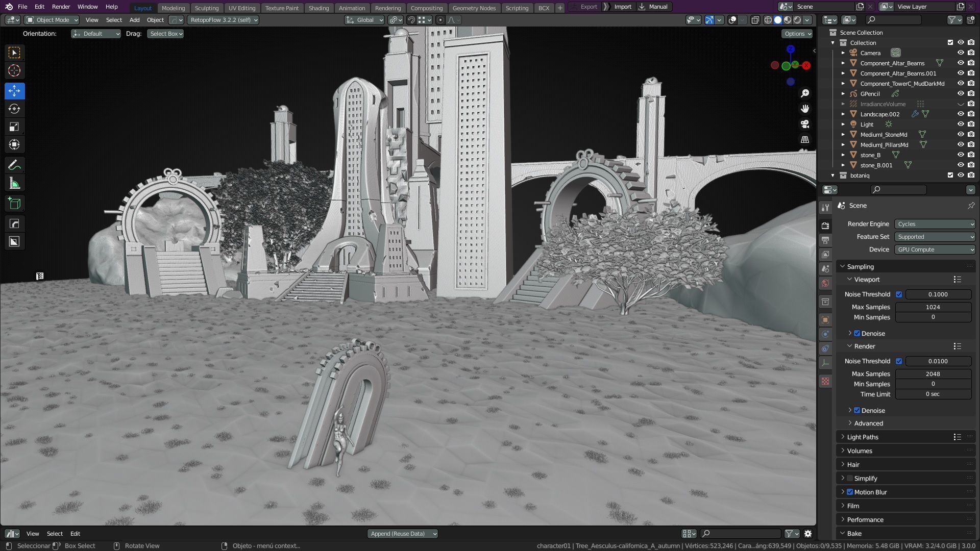Click the camera view icon in viewport
The height and width of the screenshot is (551, 980).
click(x=805, y=124)
